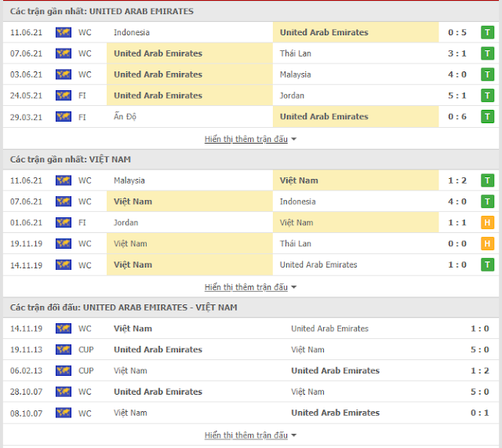Click the green T result badge for 0:5 score

487,32
